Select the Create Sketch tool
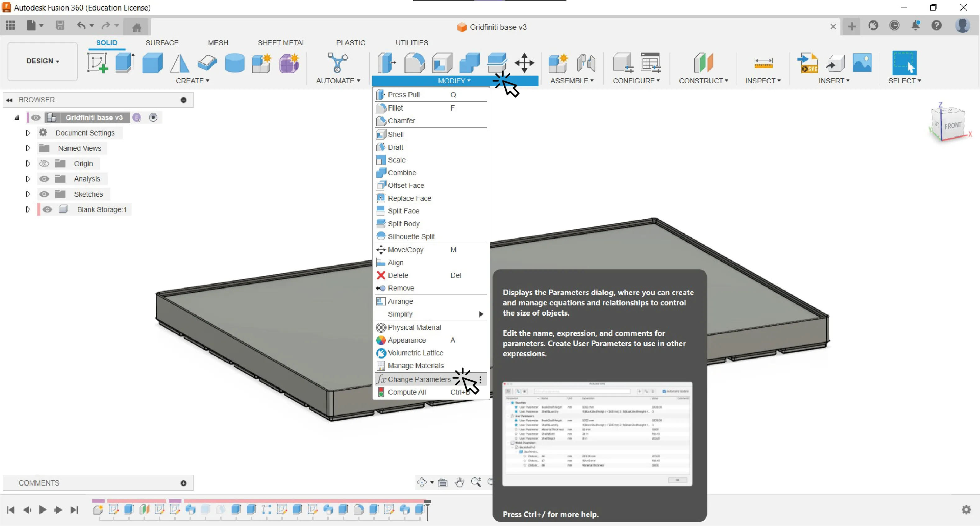This screenshot has width=980, height=526. click(98, 63)
